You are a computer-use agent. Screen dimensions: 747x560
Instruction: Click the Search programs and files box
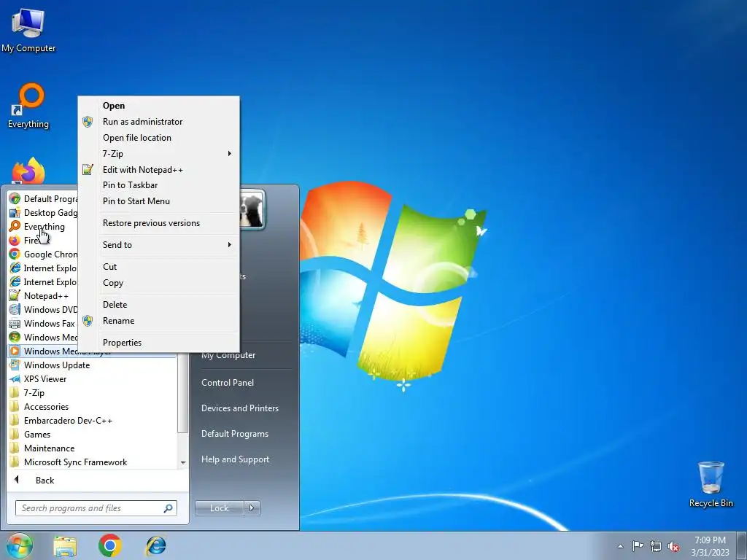[x=96, y=508]
